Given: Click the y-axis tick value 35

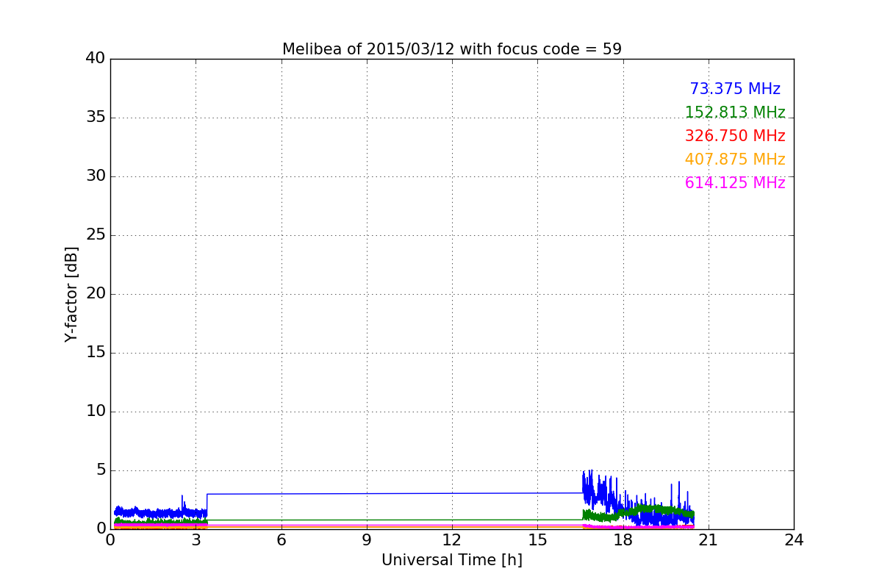Looking at the screenshot, I should (x=96, y=118).
